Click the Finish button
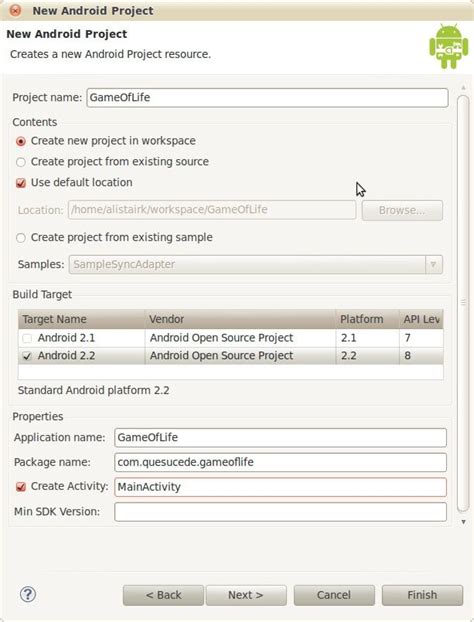474x622 pixels. click(422, 595)
